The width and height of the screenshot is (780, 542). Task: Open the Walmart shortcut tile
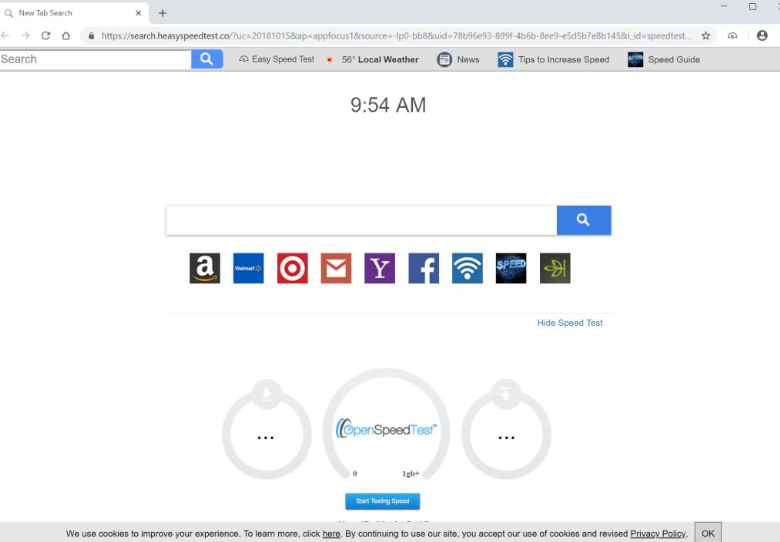[x=248, y=268]
